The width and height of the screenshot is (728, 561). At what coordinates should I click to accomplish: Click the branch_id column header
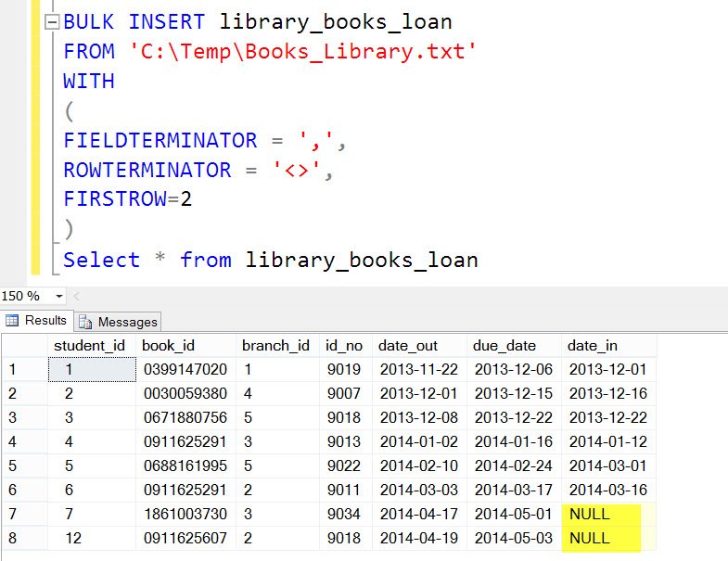tap(277, 346)
